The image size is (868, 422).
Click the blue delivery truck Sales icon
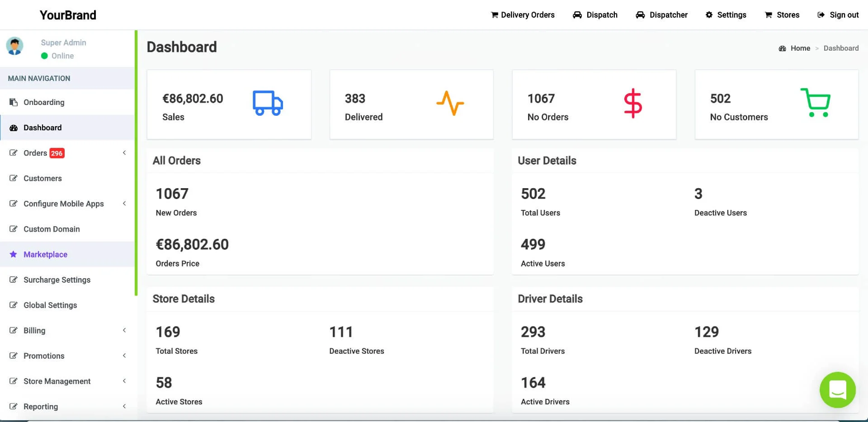pos(268,103)
